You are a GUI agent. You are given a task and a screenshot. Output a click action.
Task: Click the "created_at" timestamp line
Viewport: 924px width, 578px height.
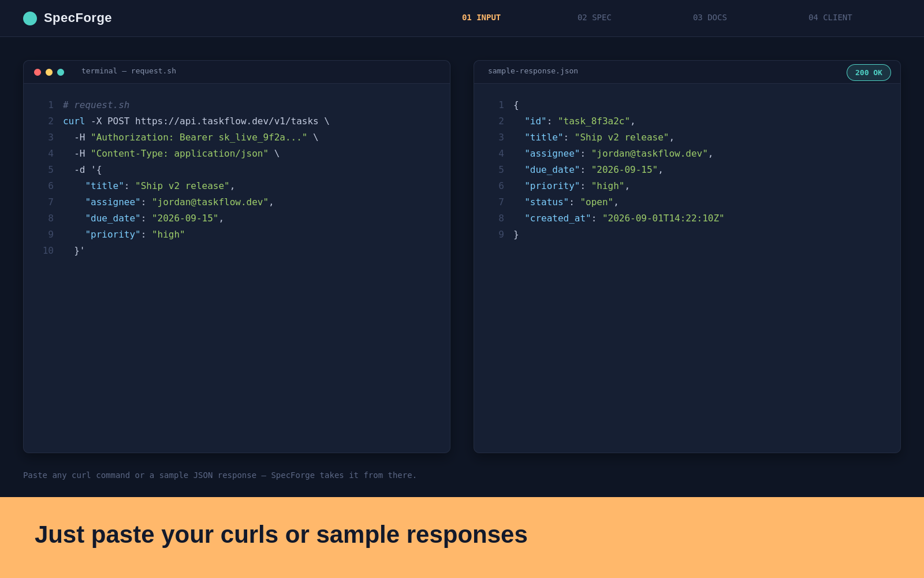coord(624,218)
